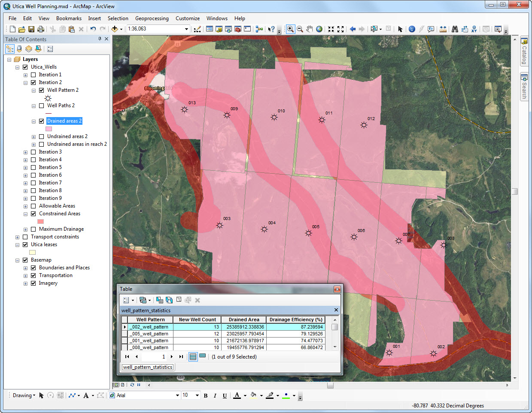Enable the Iteration 1 layer checkbox
532x413 pixels.
click(33, 75)
